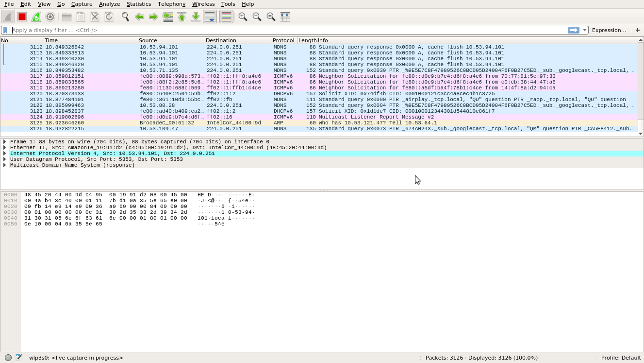The width and height of the screenshot is (644, 363).
Task: Open recent display filter dropdown
Action: [x=585, y=30]
